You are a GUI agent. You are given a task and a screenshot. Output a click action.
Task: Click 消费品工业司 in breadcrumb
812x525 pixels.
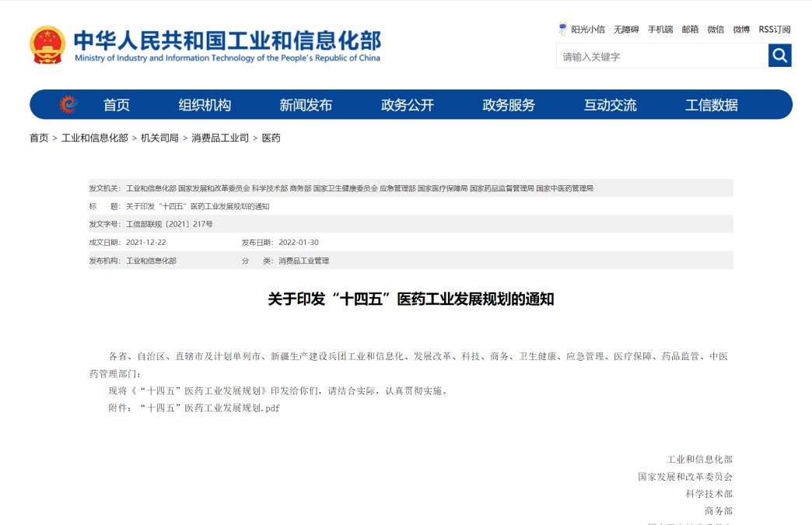click(220, 138)
